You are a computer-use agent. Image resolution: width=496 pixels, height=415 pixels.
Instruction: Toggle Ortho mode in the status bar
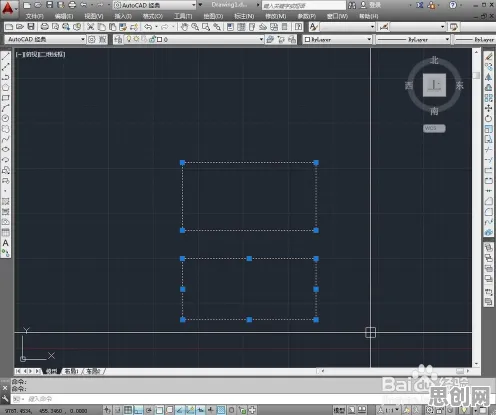[x=138, y=410]
